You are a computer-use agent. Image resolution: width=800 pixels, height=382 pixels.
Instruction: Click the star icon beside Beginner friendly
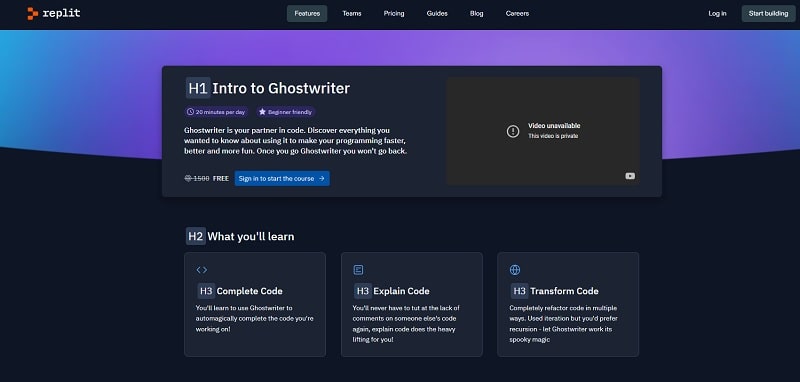pyautogui.click(x=262, y=112)
